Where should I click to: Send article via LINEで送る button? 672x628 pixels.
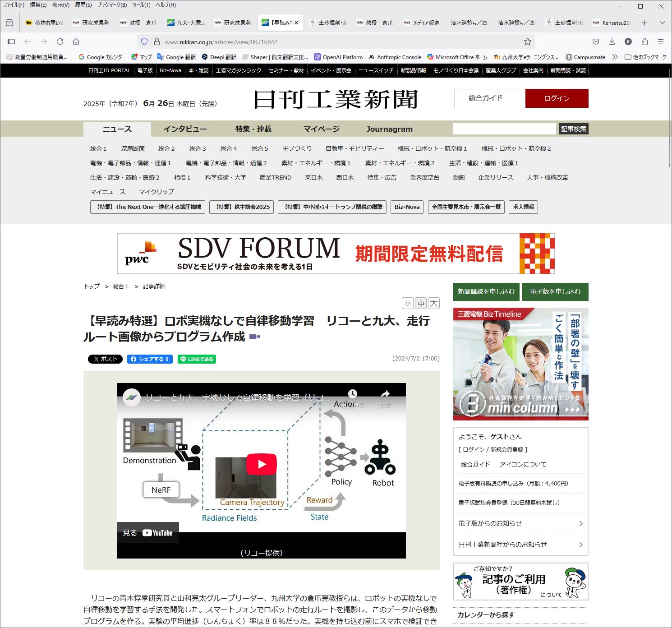point(197,359)
